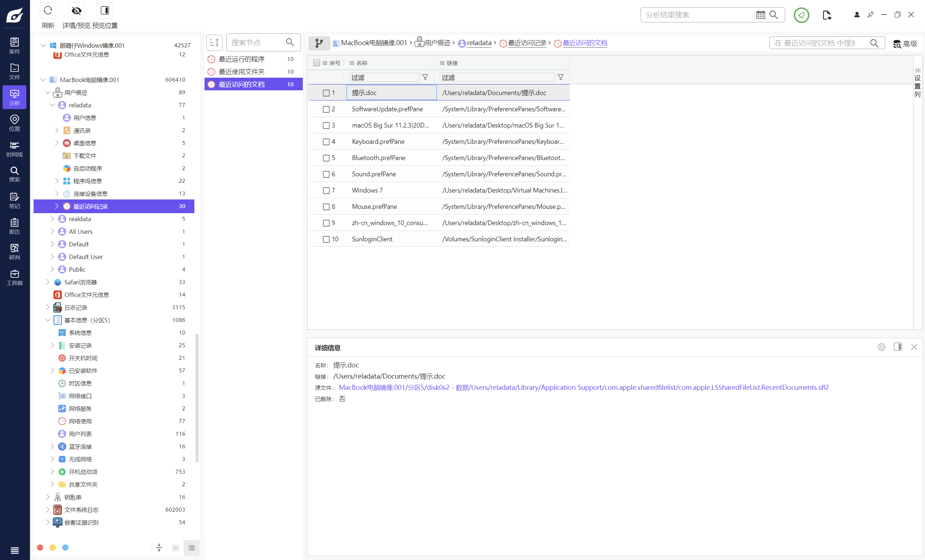The width and height of the screenshot is (925, 560).
Task: Open 详细信息 panel settings gear
Action: [x=881, y=347]
